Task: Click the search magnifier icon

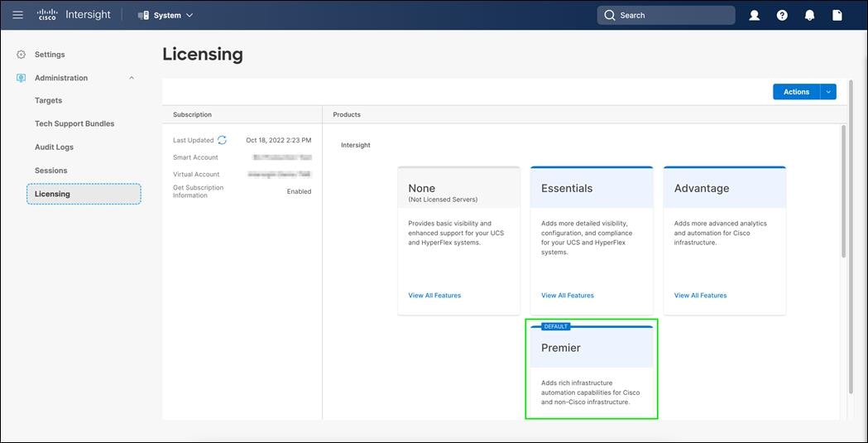Action: (x=610, y=16)
